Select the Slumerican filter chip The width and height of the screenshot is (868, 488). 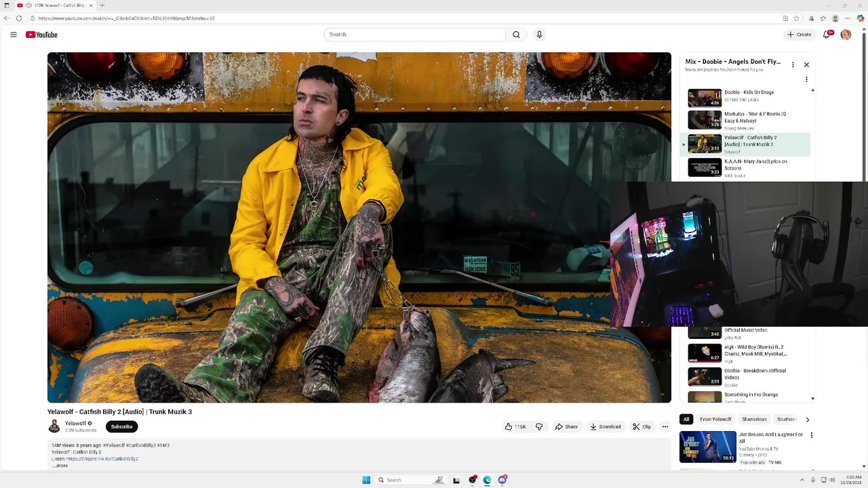[x=754, y=419]
